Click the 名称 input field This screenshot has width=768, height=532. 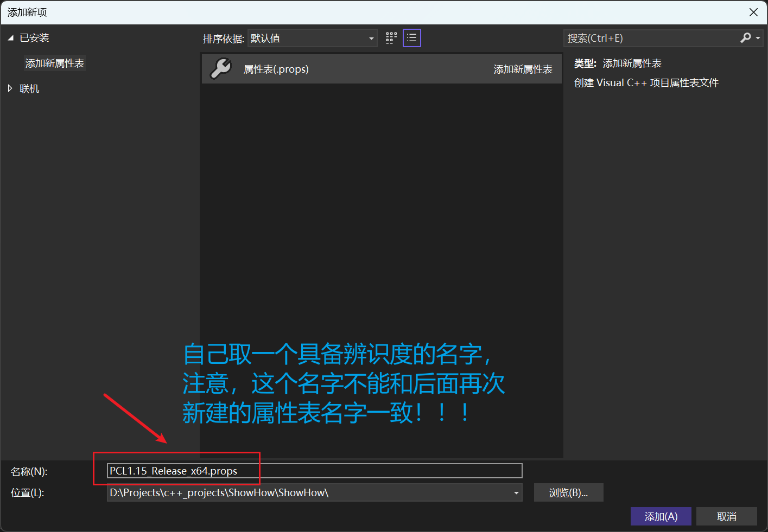[315, 471]
